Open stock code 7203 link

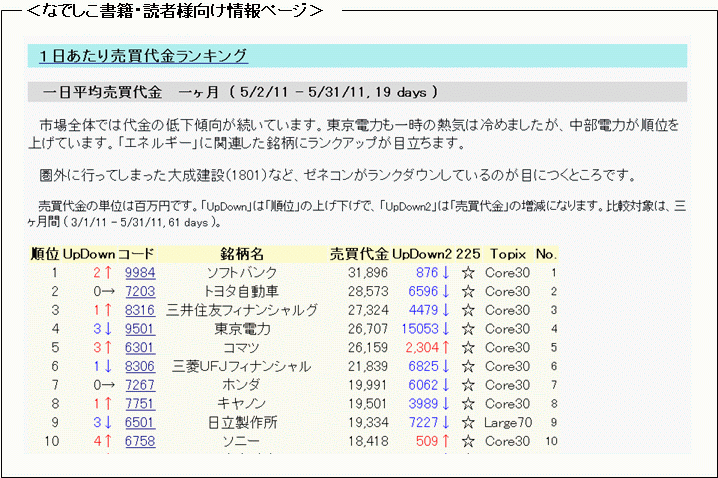click(x=140, y=292)
